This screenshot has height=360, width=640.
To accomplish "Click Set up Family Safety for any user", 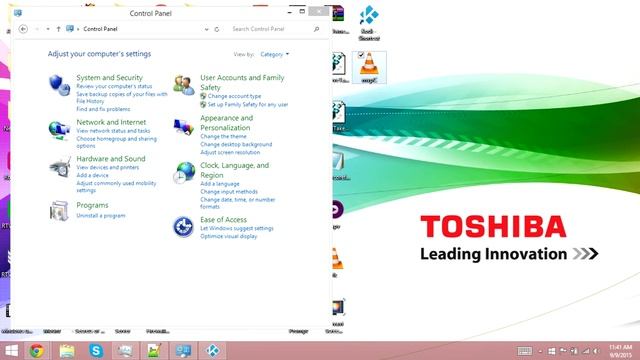I will (248, 104).
